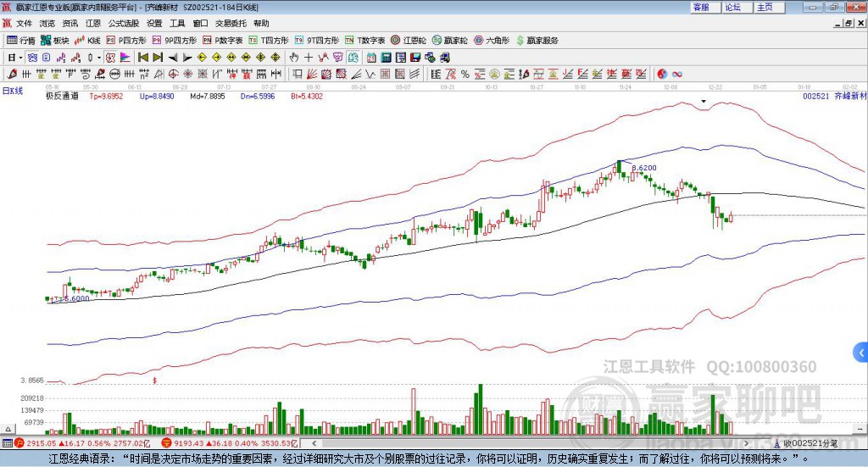
Task: Open the calculator icon
Action: [x=387, y=58]
